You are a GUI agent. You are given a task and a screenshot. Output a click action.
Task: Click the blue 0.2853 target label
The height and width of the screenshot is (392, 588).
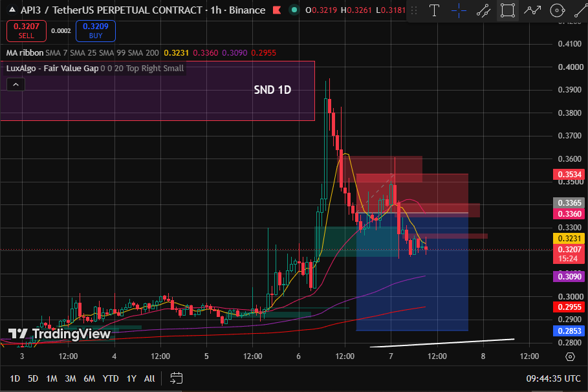569,331
